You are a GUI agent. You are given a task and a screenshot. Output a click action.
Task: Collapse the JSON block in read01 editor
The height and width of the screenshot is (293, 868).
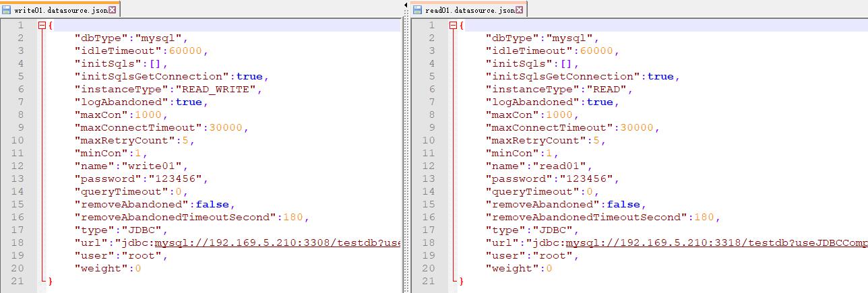pyautogui.click(x=453, y=26)
